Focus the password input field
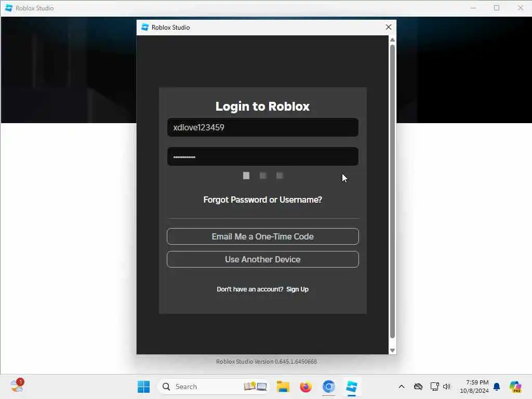 point(262,156)
